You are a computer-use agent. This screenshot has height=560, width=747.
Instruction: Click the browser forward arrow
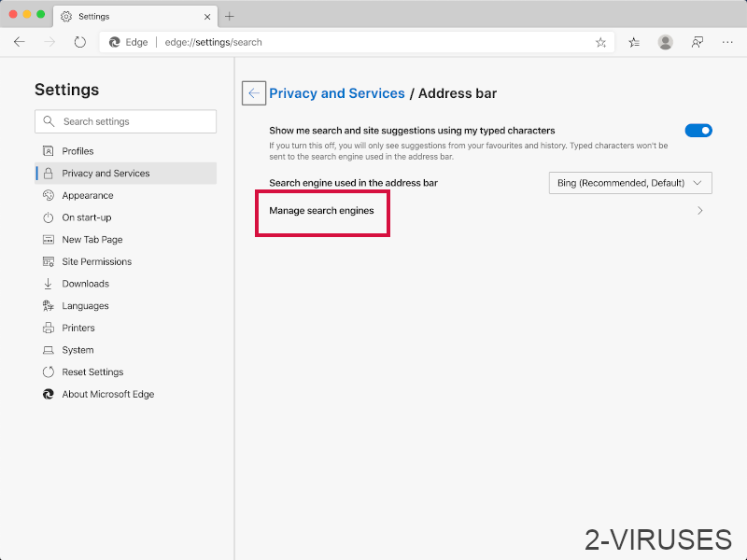point(49,42)
